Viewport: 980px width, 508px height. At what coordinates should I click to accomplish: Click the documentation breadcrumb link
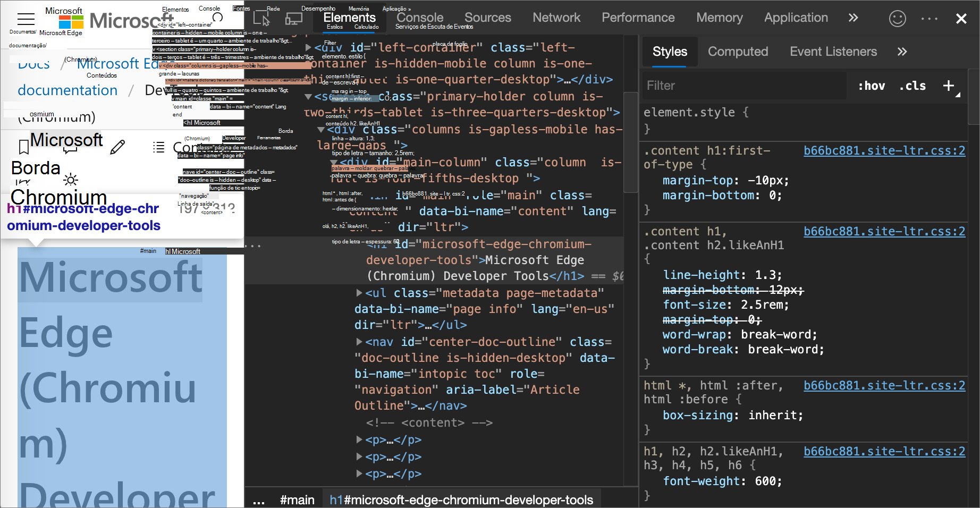[x=67, y=90]
